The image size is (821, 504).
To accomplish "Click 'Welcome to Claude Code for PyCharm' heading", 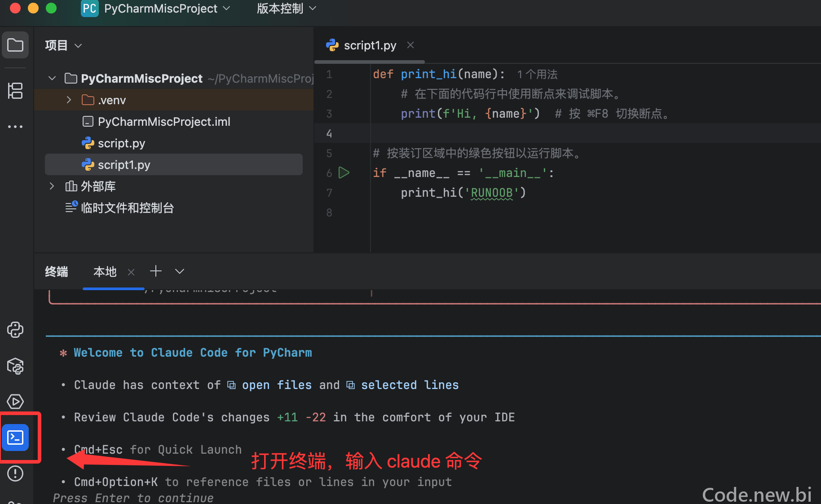I will 193,353.
